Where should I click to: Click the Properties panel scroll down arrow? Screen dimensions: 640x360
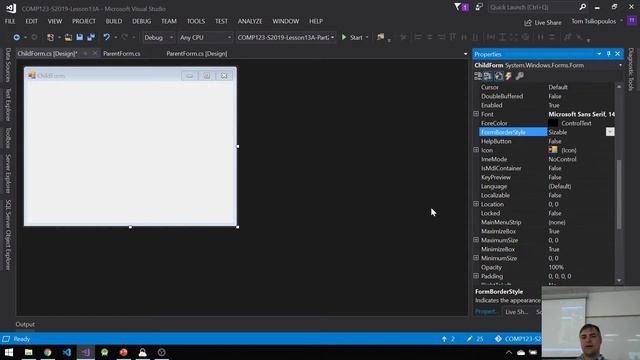click(619, 281)
